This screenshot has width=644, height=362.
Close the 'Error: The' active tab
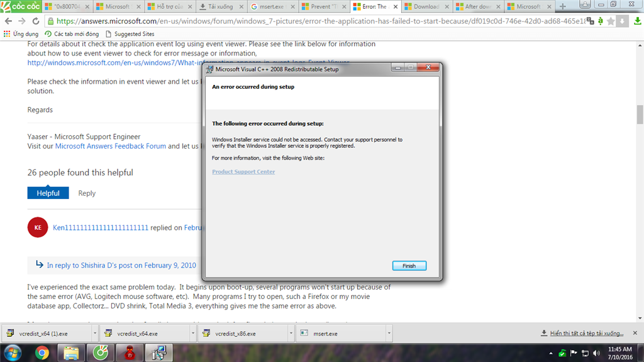tap(396, 6)
